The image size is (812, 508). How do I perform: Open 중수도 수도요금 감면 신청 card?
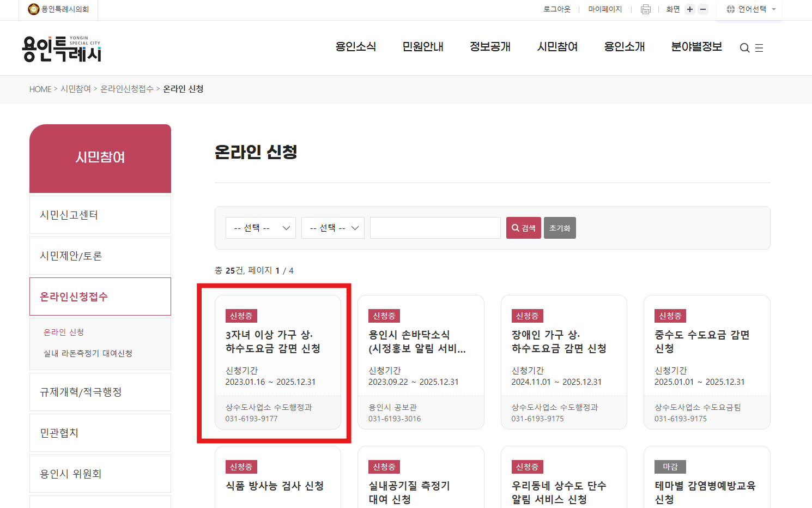click(x=707, y=362)
